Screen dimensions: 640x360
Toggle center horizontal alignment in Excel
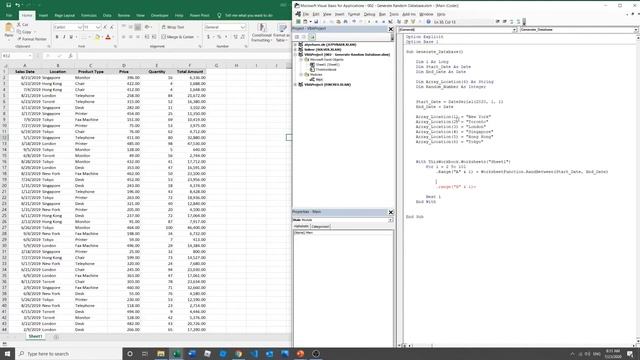pos(130,37)
